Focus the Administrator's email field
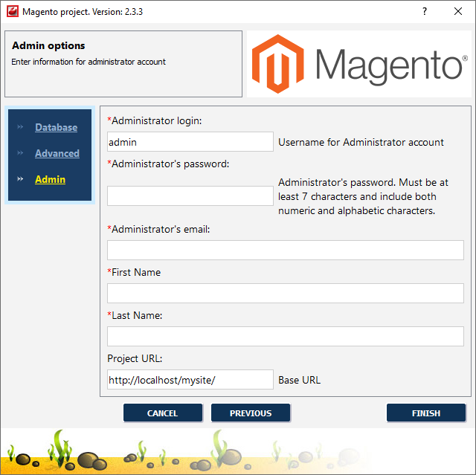476x475 pixels. 286,251
